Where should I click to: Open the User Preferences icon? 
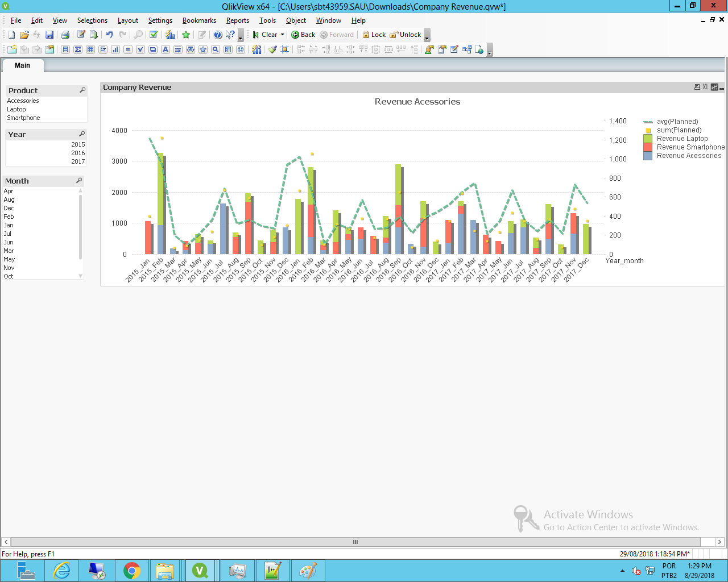[x=429, y=49]
